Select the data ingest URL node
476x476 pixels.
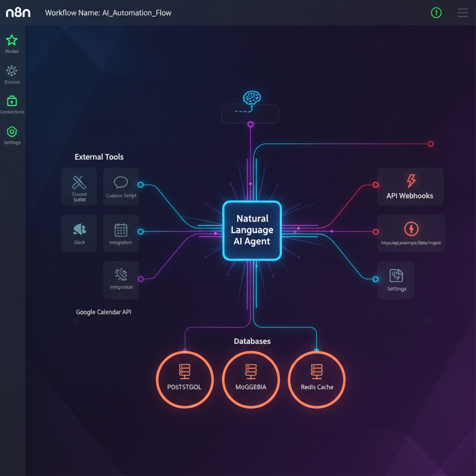(x=411, y=233)
